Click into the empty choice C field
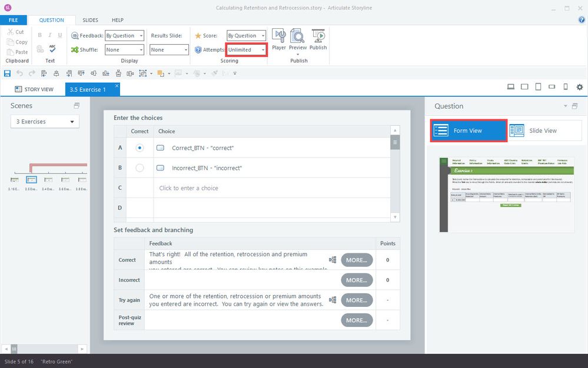The width and height of the screenshot is (588, 368). point(271,188)
